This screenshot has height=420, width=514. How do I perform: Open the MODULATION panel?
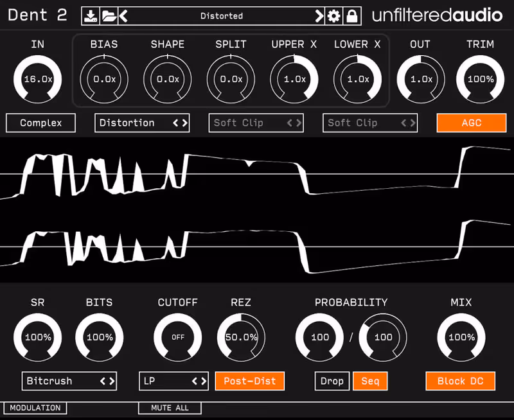35,408
